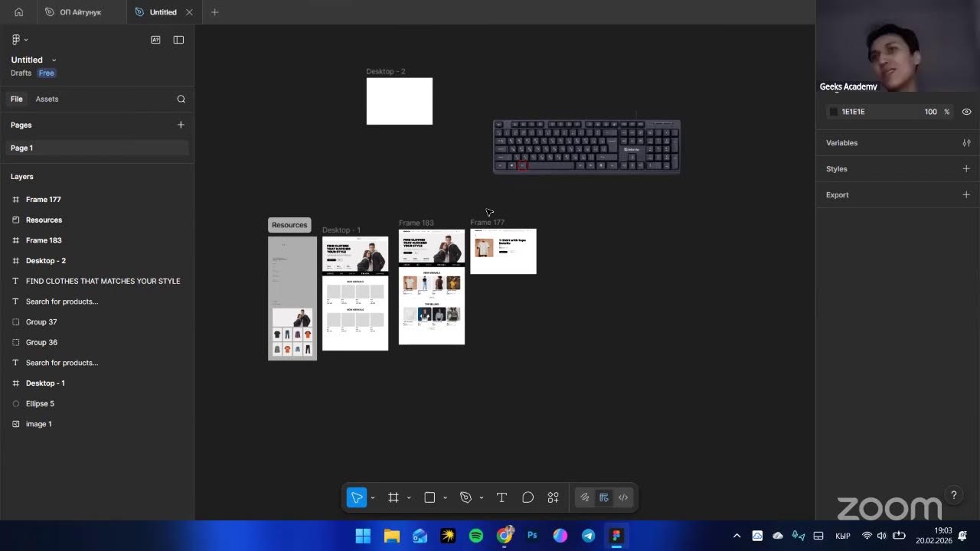Select the Pen tool
Viewport: 980px width, 551px height.
coord(465,497)
